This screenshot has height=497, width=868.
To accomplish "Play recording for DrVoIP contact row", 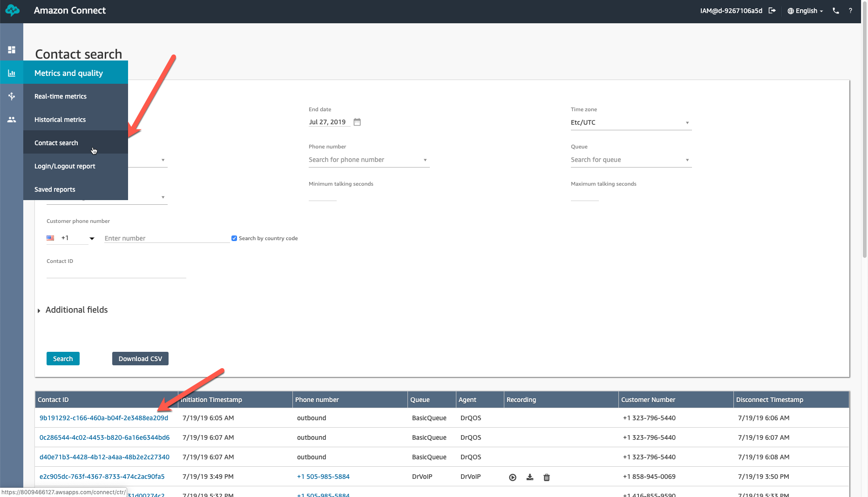I will (x=513, y=477).
